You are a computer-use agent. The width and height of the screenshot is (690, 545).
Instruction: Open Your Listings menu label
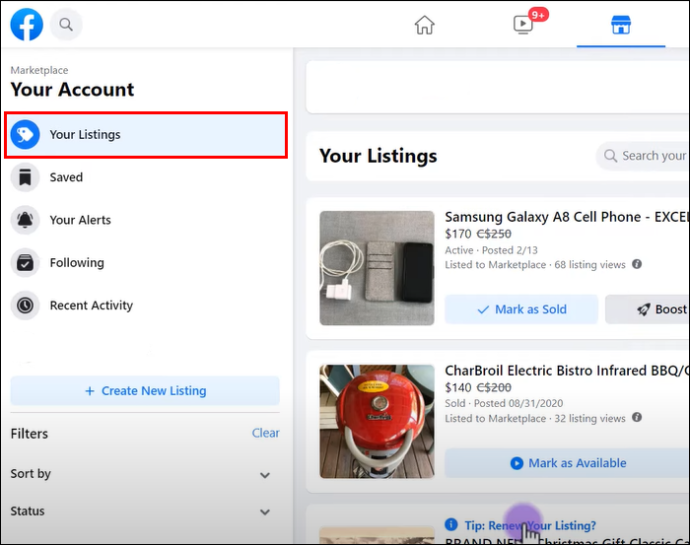pyautogui.click(x=85, y=135)
